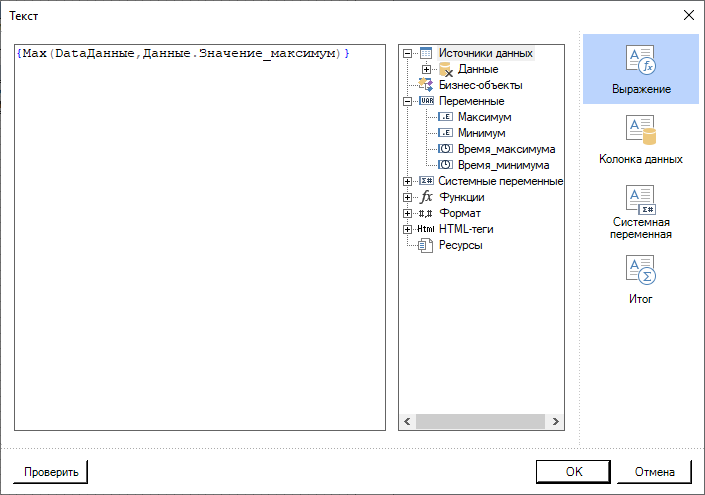This screenshot has height=495, width=705.
Task: Select the Выражение expression mode icon
Action: tap(641, 59)
